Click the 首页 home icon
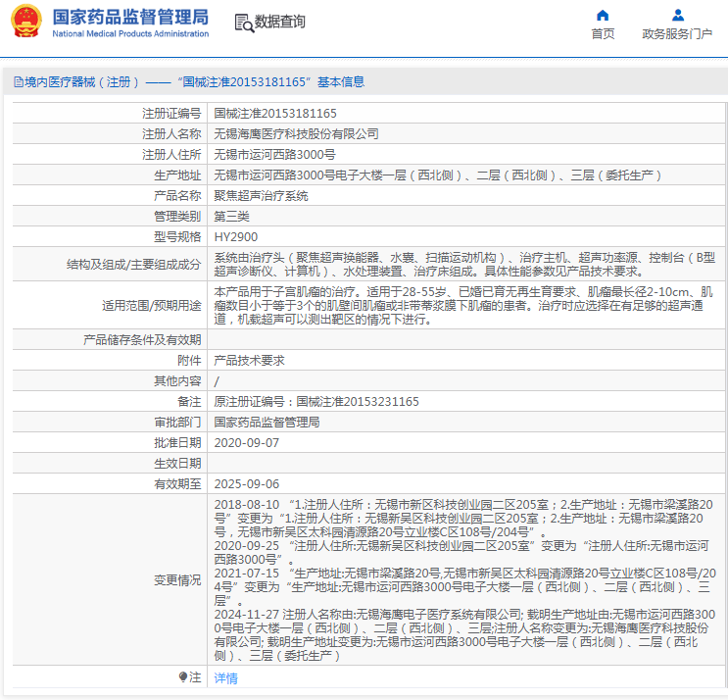Viewport: 728px width, 700px height. (603, 16)
